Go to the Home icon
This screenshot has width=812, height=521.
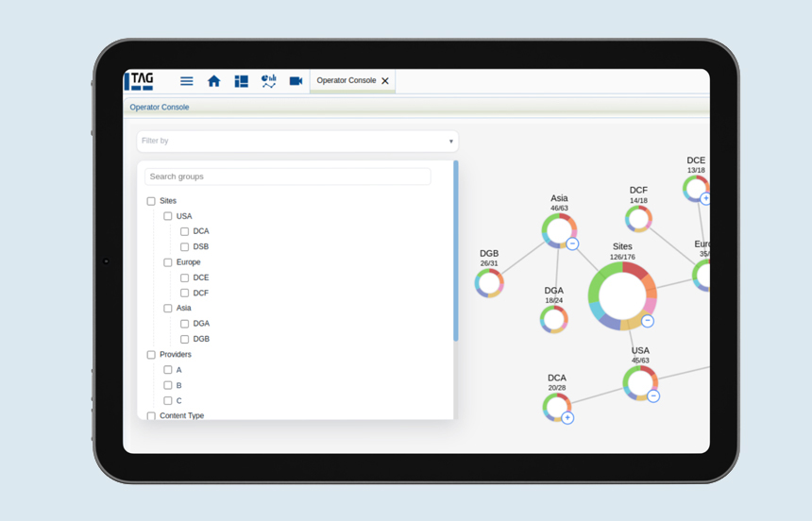[x=214, y=81]
